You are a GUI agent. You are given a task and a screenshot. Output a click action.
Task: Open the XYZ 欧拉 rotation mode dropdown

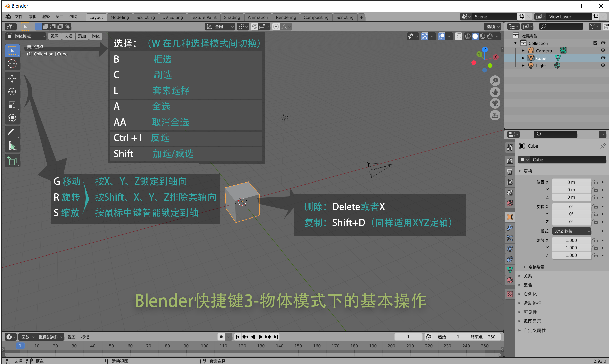tap(572, 231)
